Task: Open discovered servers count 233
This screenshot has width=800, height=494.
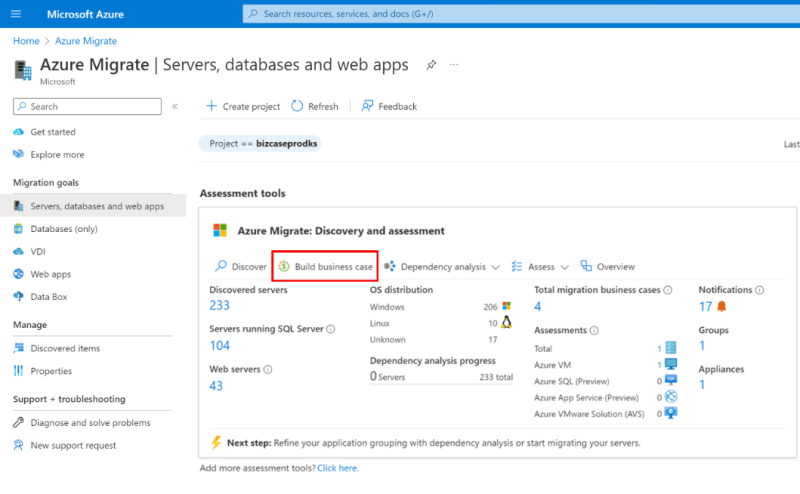Action: click(x=219, y=305)
